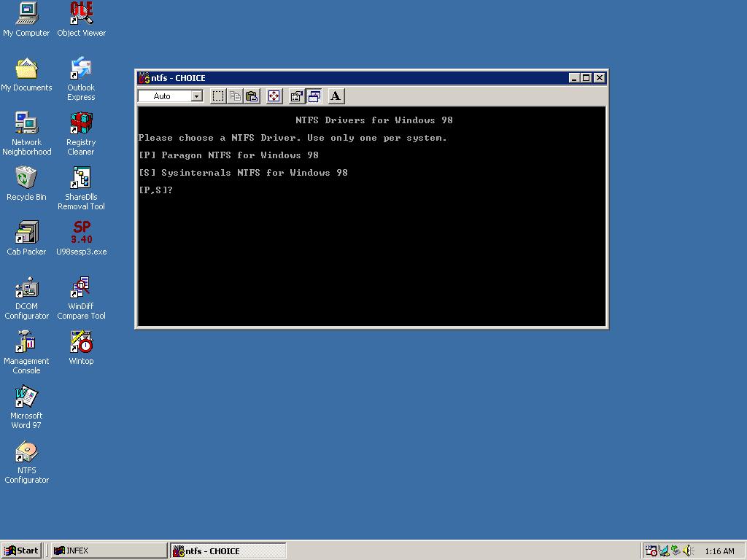Select the U98sesp3.exe desktop icon

(x=82, y=239)
